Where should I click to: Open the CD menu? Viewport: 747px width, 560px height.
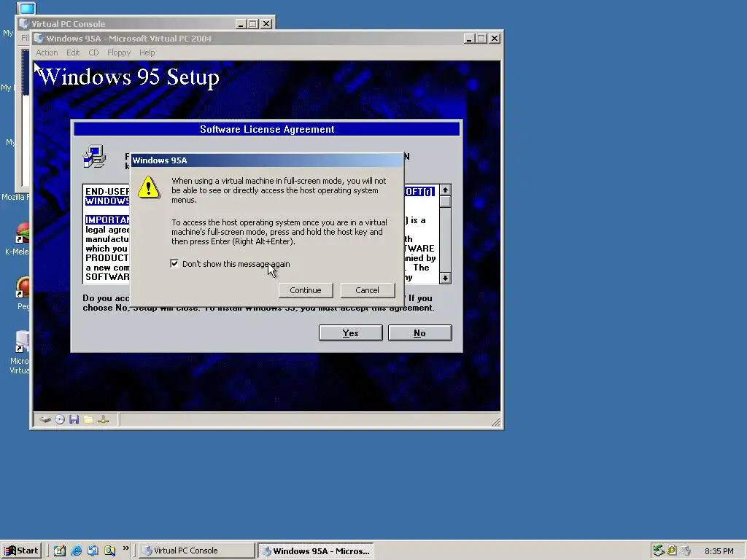click(x=93, y=52)
